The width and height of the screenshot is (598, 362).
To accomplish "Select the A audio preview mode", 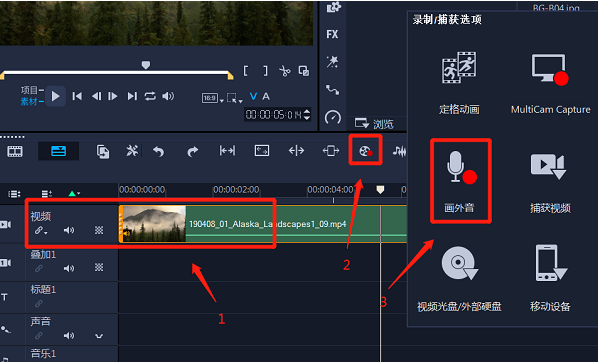I will pos(266,97).
